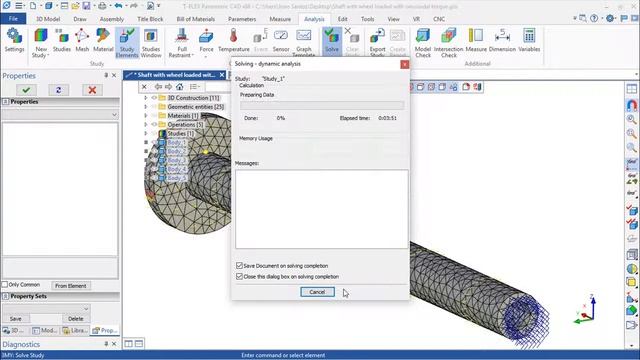Click the From Element button
This screenshot has height=360, width=640.
[71, 286]
